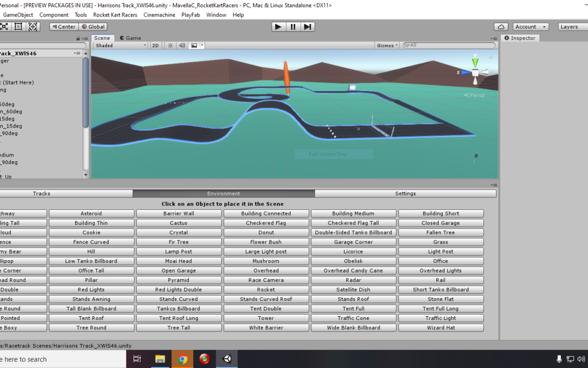
Task: Click the hierarchy lock icon
Action: point(78,38)
